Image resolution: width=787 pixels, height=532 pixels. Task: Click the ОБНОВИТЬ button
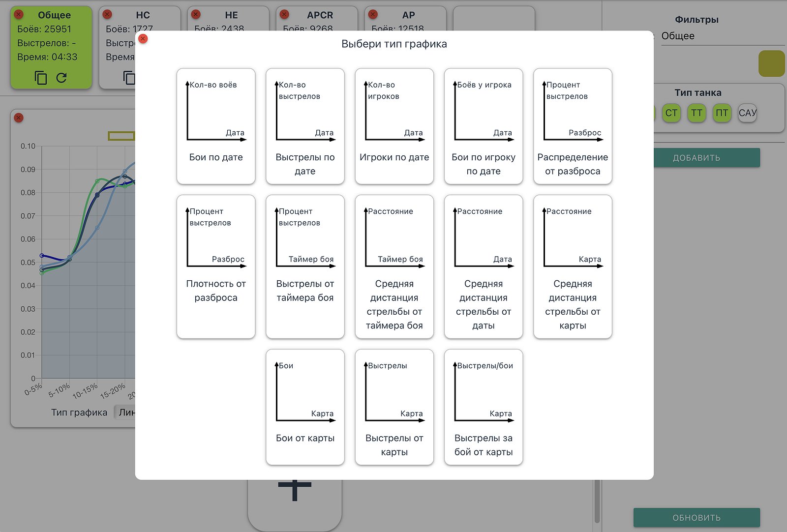pos(696,518)
